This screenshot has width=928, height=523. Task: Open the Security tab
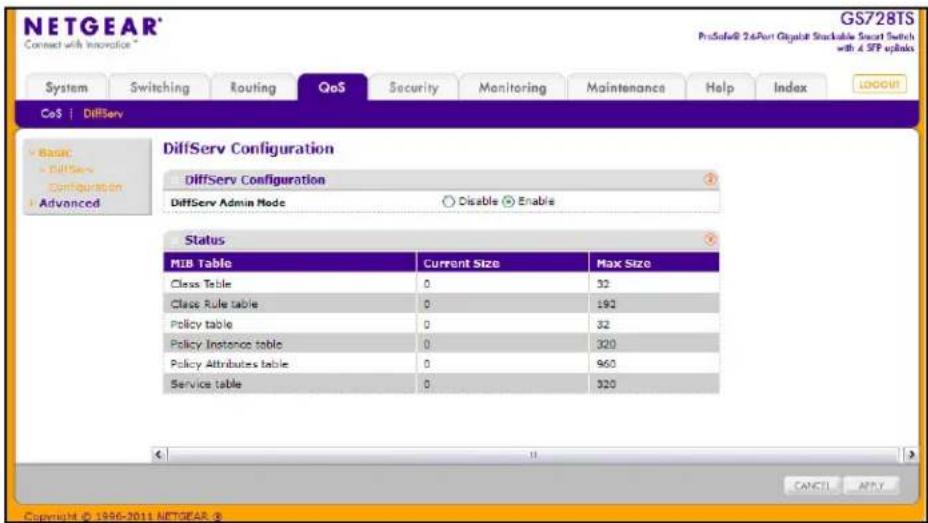pyautogui.click(x=414, y=88)
